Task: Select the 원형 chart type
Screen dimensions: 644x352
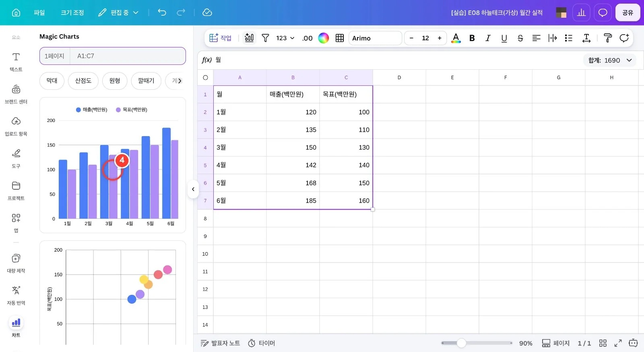Action: pyautogui.click(x=115, y=81)
